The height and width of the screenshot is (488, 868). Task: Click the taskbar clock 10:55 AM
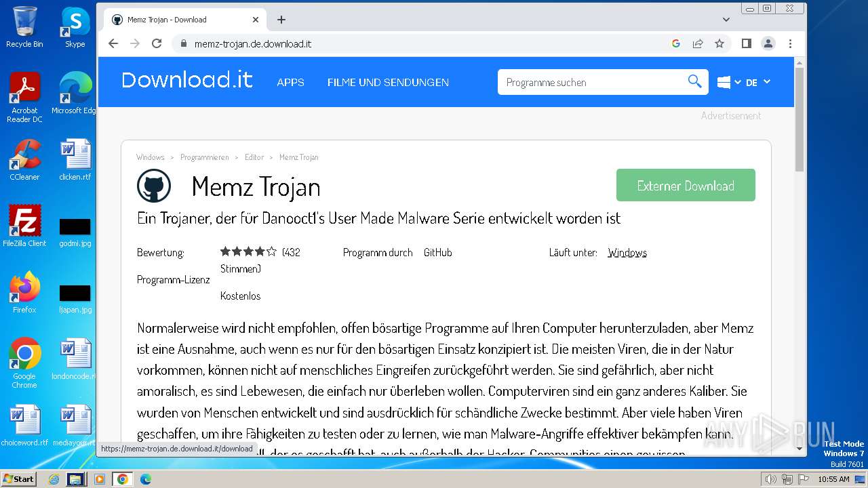pyautogui.click(x=833, y=479)
